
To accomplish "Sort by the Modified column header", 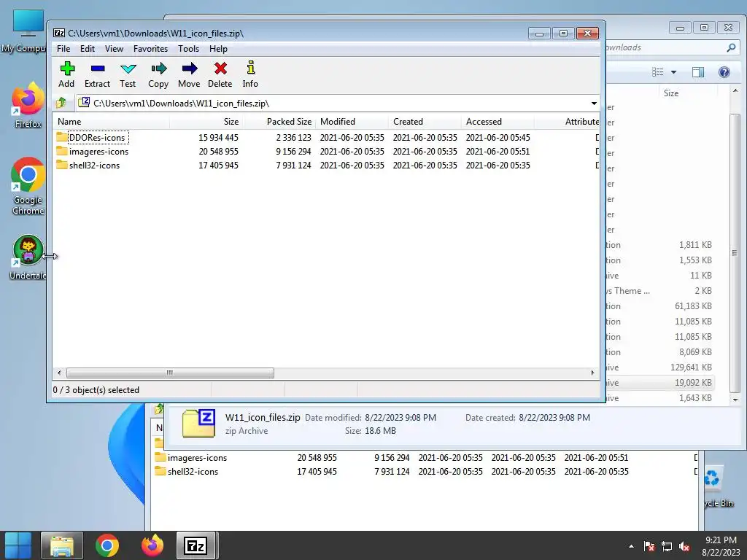I will (x=352, y=122).
